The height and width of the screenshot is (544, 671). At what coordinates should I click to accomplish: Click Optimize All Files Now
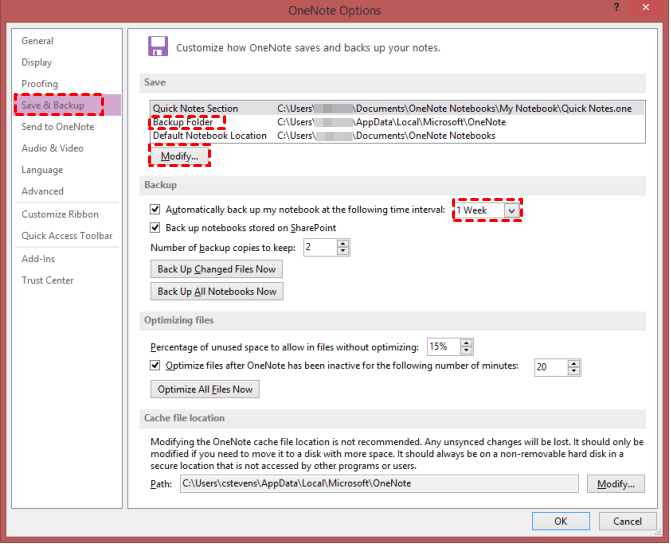click(x=205, y=389)
